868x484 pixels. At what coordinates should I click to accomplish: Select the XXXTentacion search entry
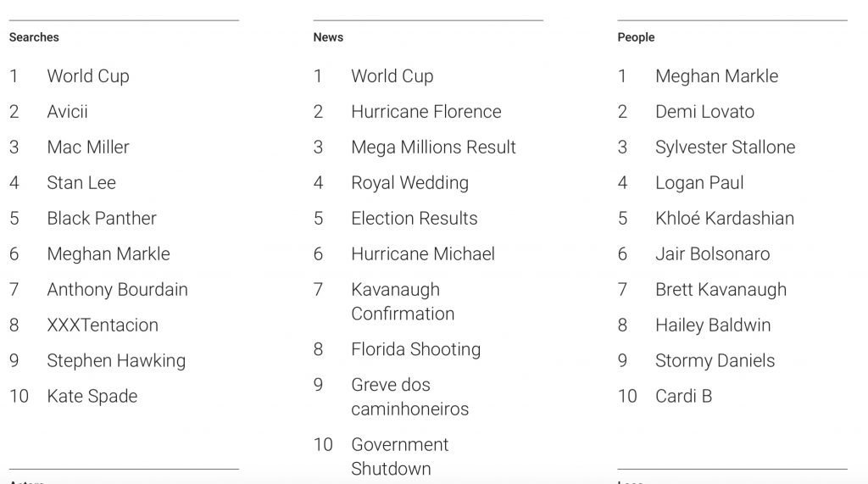click(x=103, y=325)
